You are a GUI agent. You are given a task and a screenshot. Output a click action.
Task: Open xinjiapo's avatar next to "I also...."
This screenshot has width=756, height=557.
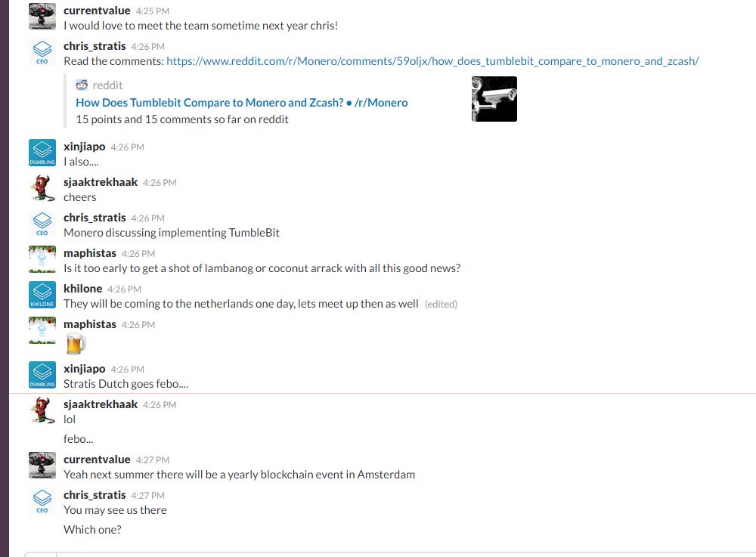[42, 153]
